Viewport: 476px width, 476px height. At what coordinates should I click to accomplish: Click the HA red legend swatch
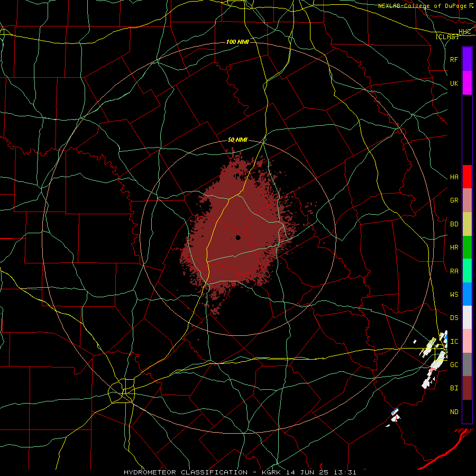point(467,177)
